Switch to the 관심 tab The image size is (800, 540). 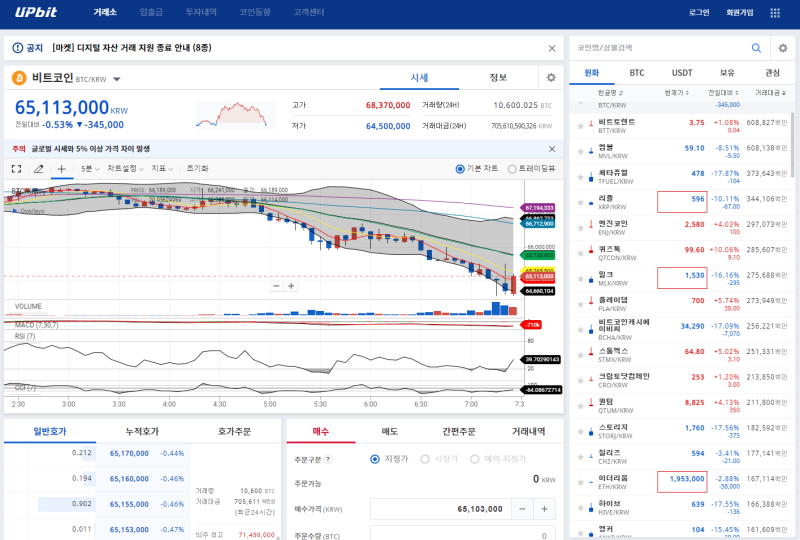click(x=772, y=73)
